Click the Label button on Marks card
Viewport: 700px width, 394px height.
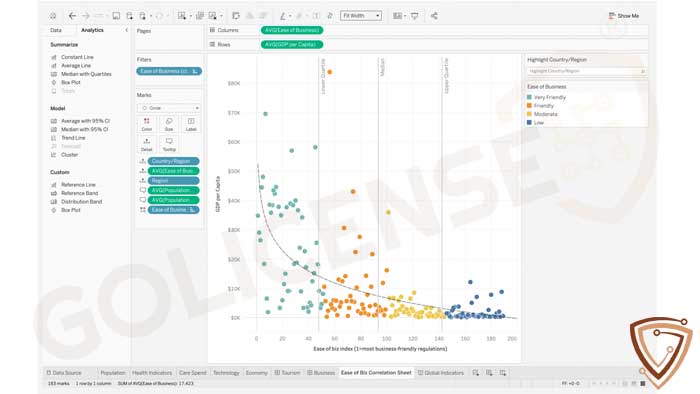tap(191, 124)
